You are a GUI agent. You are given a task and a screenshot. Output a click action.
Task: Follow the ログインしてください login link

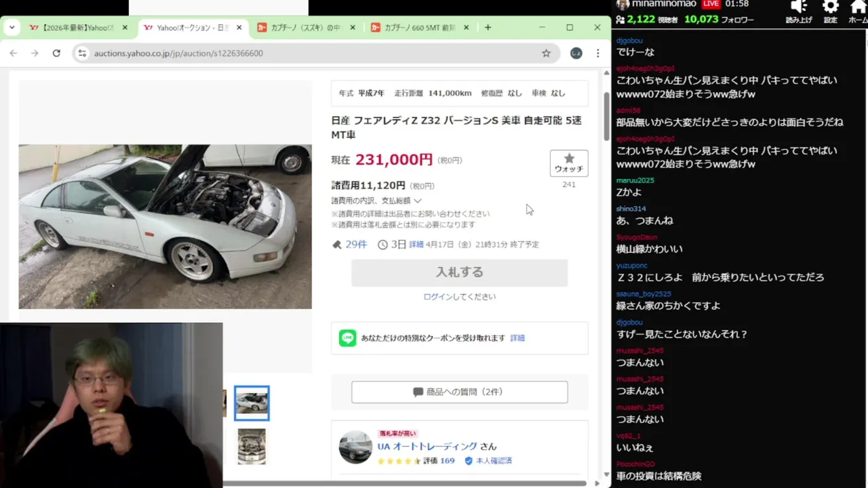tap(459, 297)
